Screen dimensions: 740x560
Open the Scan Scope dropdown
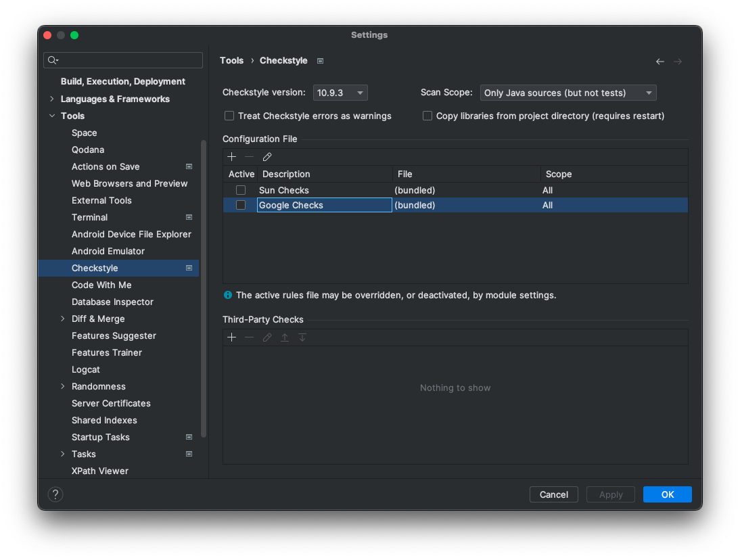(x=568, y=93)
